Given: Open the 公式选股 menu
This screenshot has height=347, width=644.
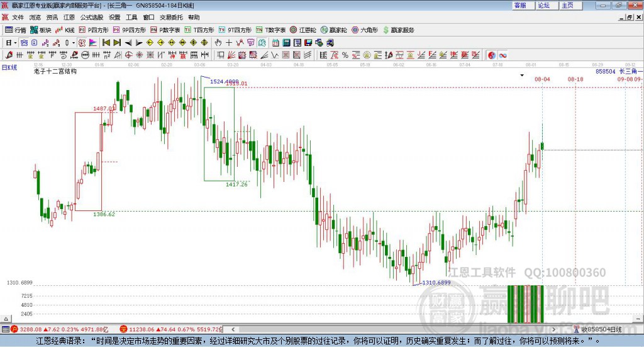Looking at the screenshot, I should click(92, 17).
